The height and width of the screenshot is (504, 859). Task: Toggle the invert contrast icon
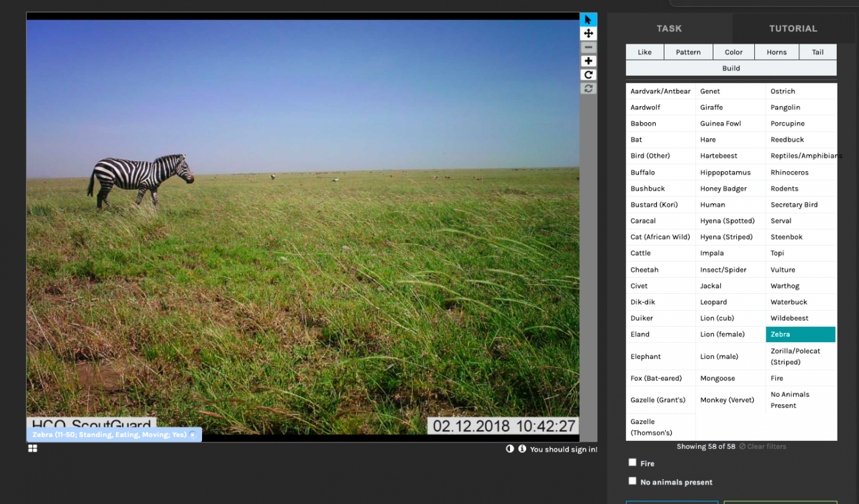(510, 449)
